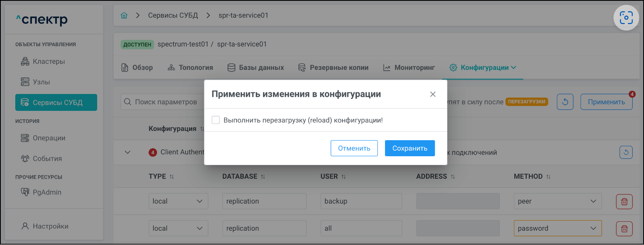This screenshot has height=245, width=644.
Task: Delete the backup user rule row
Action: point(624,202)
